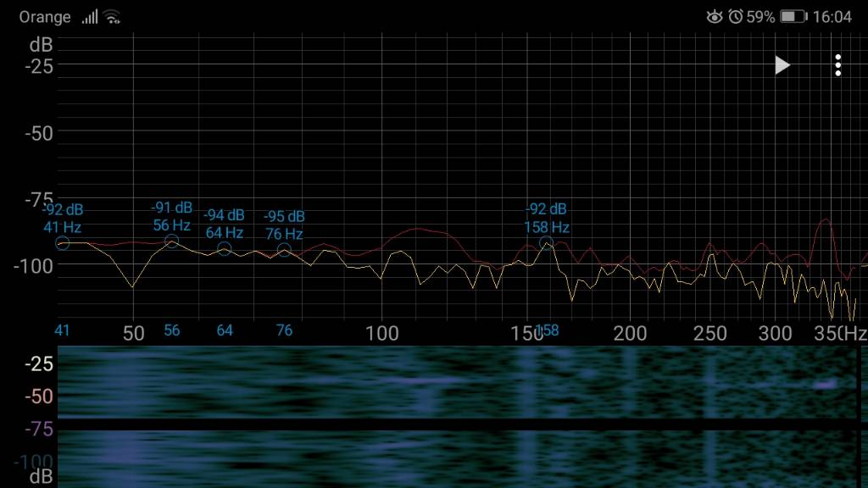868x488 pixels.
Task: Tap the -100 dB spectrum axis label
Action: coord(33,266)
